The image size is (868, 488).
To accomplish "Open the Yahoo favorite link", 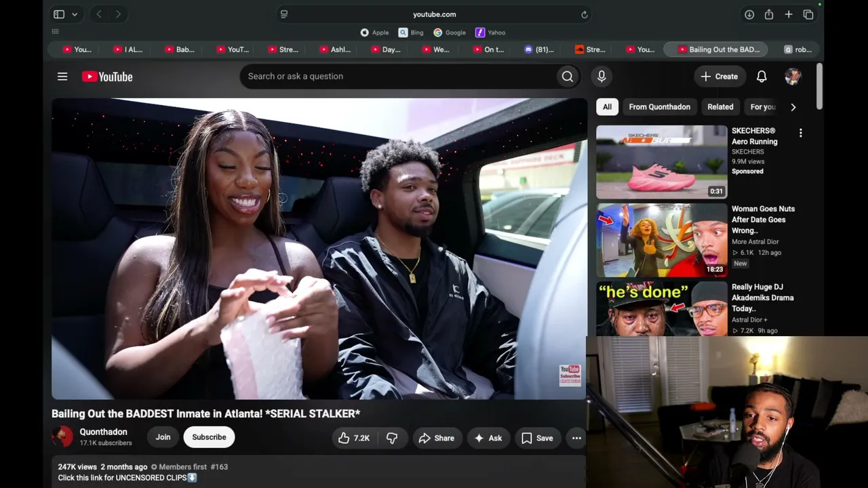I will (490, 33).
